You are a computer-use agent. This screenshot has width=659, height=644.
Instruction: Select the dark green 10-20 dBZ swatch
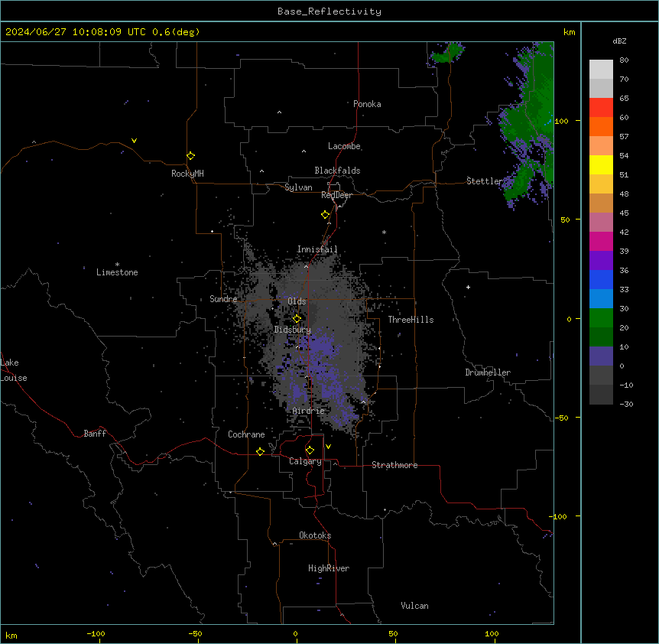pyautogui.click(x=601, y=337)
